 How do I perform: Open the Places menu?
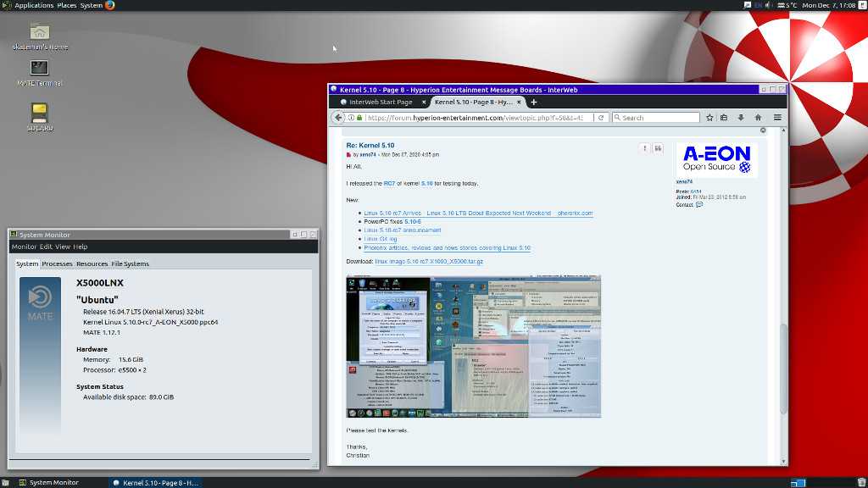click(x=66, y=6)
